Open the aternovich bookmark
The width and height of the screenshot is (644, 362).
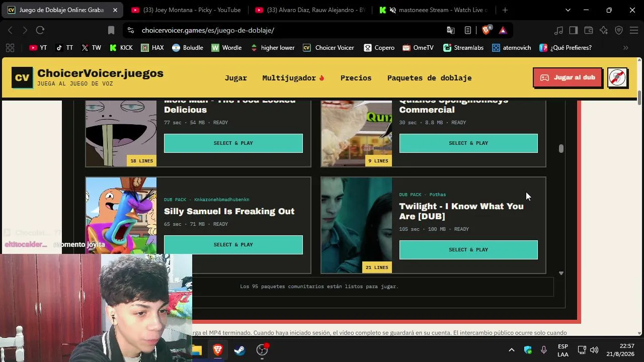click(x=512, y=48)
